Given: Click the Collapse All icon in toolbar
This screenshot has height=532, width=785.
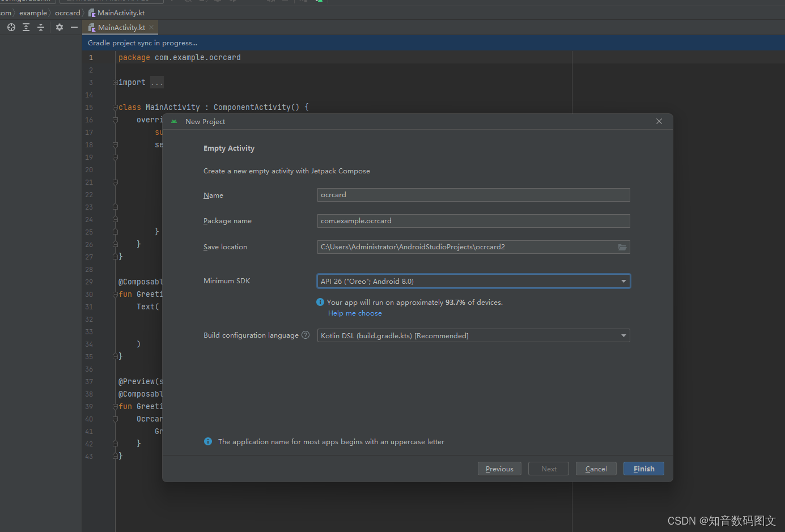Looking at the screenshot, I should coord(40,27).
